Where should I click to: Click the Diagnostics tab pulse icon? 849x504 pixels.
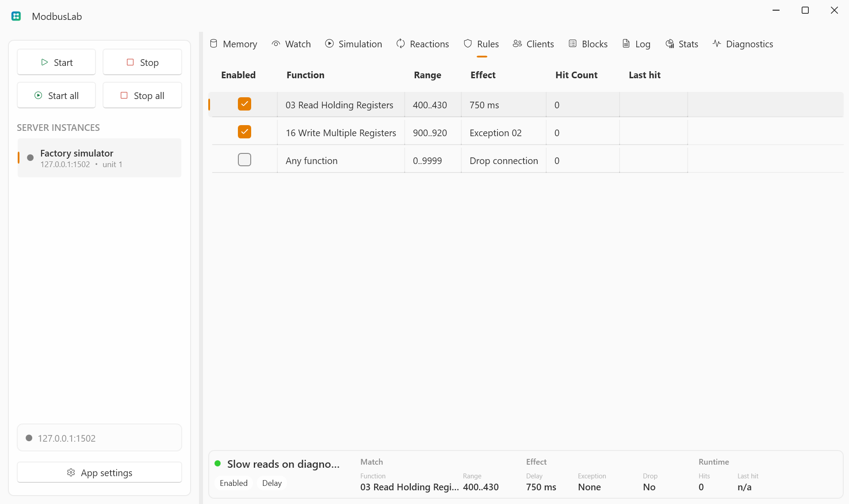(717, 43)
